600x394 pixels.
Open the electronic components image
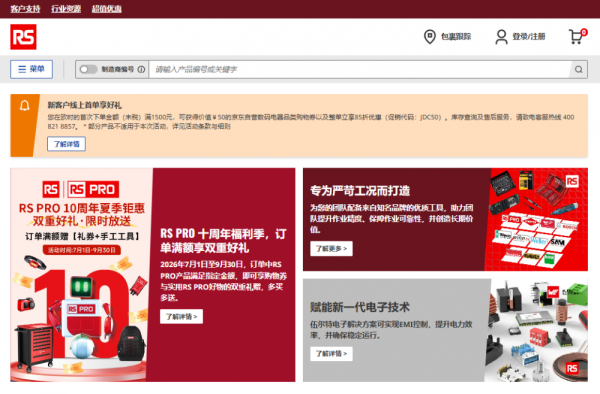(536, 330)
